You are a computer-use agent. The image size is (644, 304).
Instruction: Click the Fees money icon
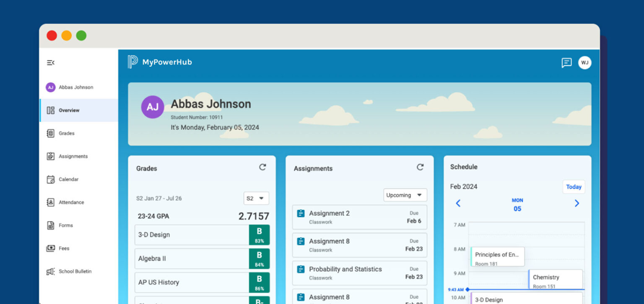pos(51,248)
